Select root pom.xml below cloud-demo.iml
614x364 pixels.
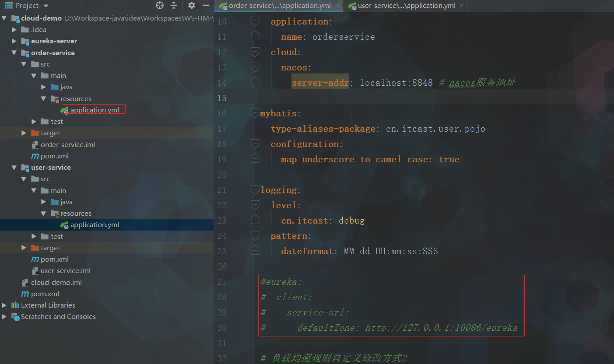coord(40,294)
